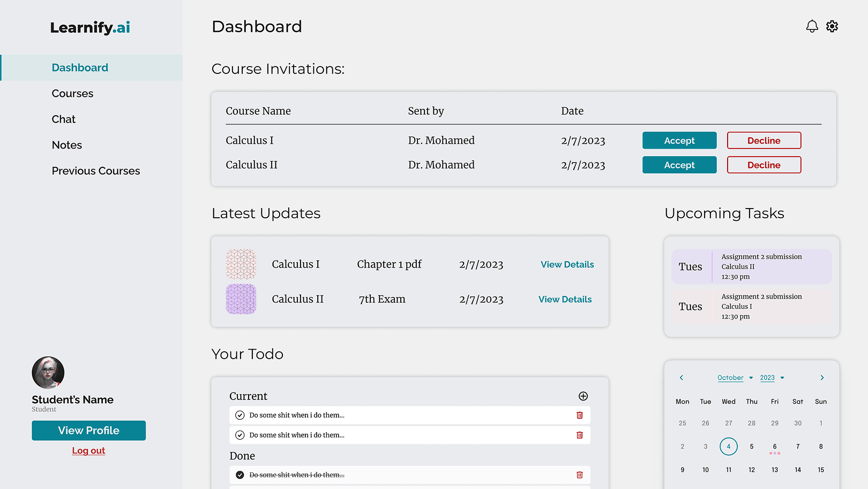Open the Courses sidebar menu item
This screenshot has width=868, height=489.
click(x=72, y=93)
